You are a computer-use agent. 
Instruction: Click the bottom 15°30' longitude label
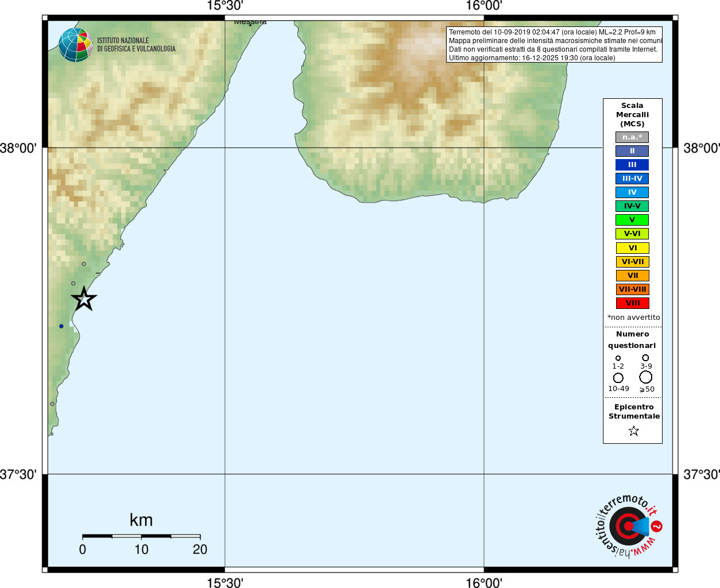tap(224, 583)
